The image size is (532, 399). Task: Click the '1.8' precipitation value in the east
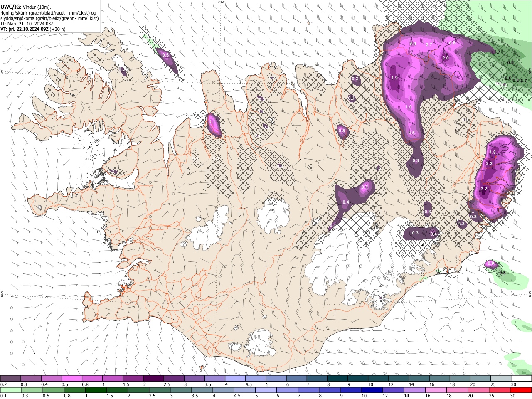tap(493, 152)
